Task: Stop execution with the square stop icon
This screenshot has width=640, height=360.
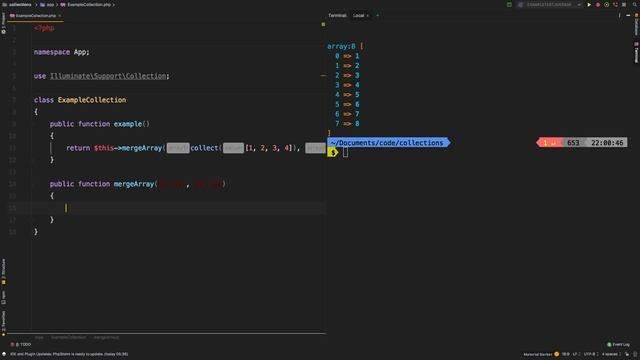Action: pyautogui.click(x=624, y=5)
